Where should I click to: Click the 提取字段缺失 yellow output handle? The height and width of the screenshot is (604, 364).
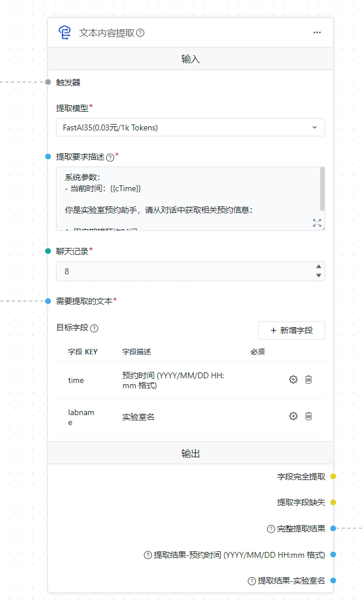(333, 502)
